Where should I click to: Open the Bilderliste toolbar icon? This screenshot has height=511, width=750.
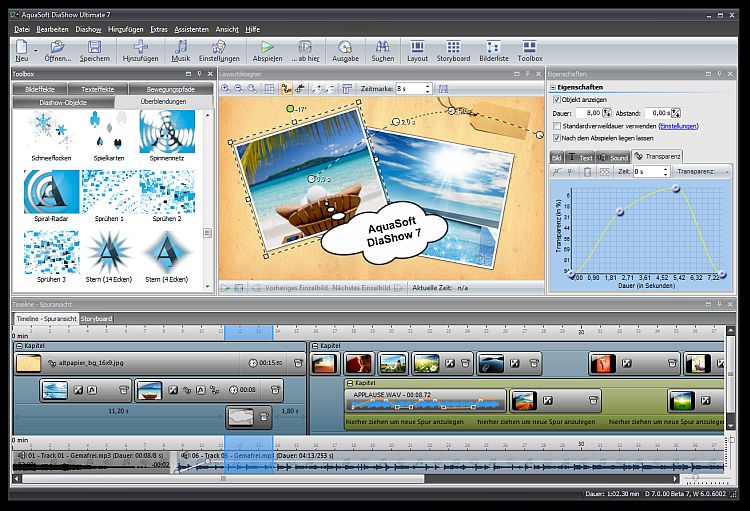pos(494,46)
